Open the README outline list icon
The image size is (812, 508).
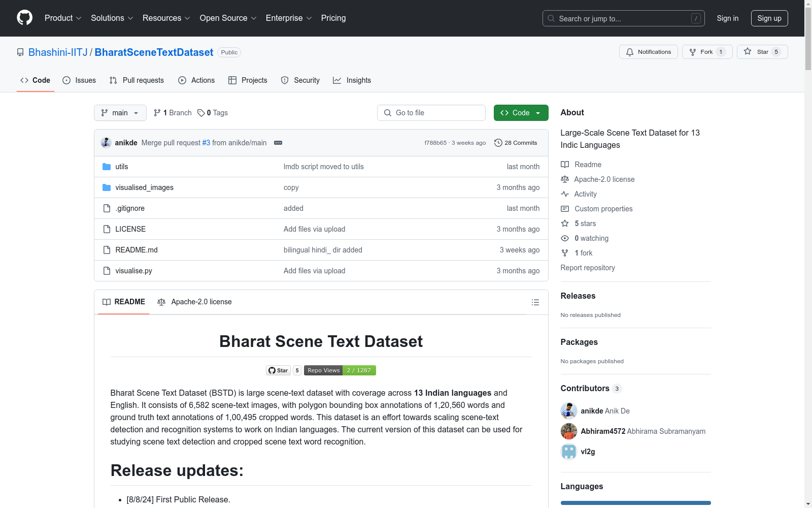click(535, 302)
